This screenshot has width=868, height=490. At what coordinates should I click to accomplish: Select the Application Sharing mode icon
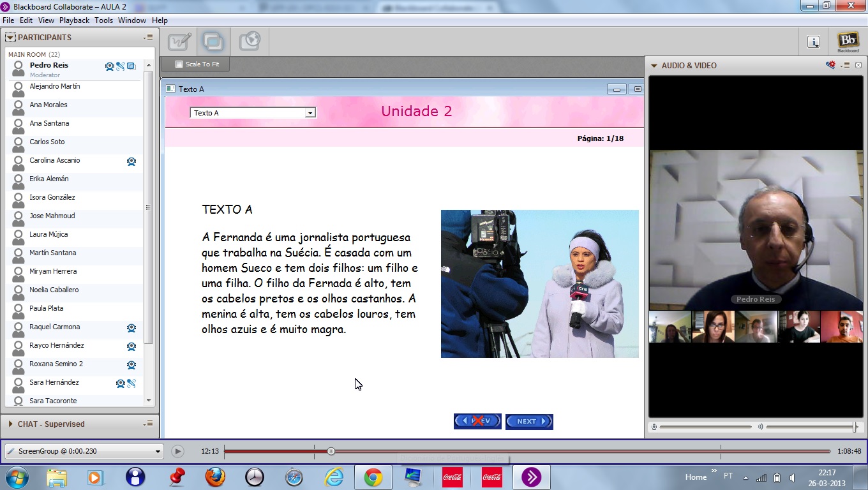pyautogui.click(x=213, y=42)
